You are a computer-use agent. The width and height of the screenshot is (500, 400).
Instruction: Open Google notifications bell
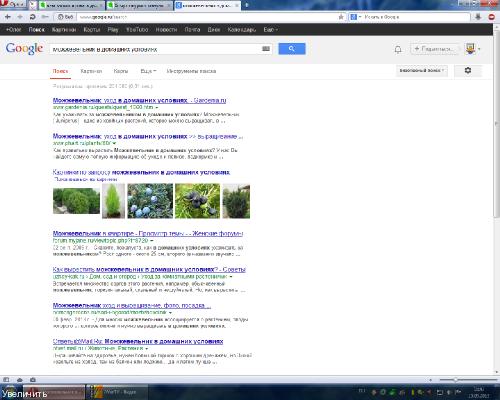coord(398,50)
